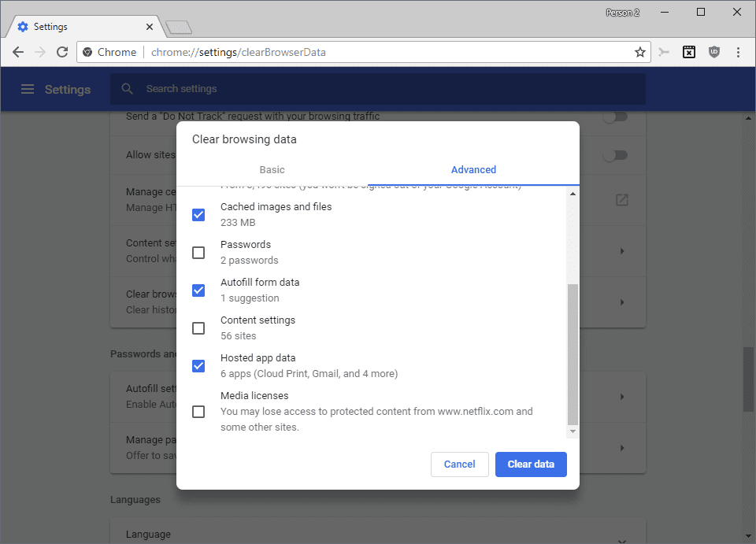Click the Clear data button

531,464
